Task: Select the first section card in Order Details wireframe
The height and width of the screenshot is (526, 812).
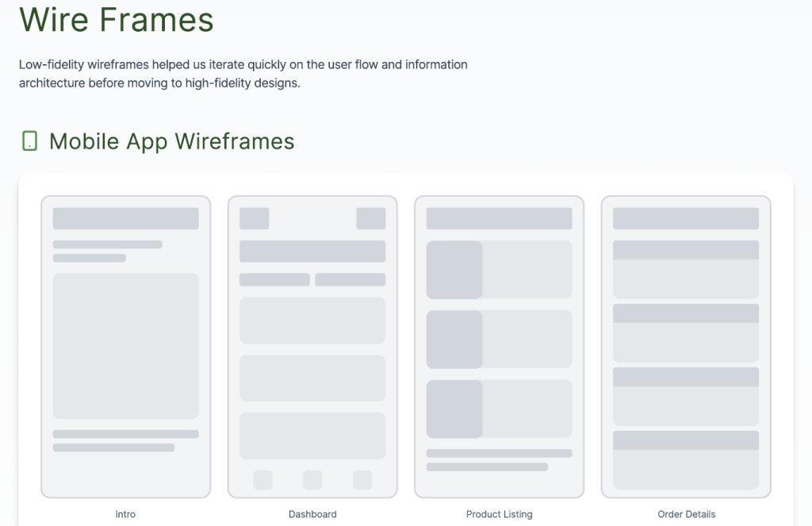Action: [x=686, y=270]
